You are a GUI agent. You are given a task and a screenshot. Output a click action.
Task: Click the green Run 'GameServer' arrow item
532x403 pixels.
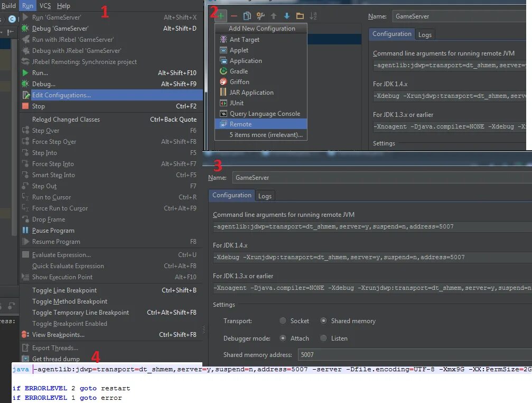pyautogui.click(x=110, y=17)
